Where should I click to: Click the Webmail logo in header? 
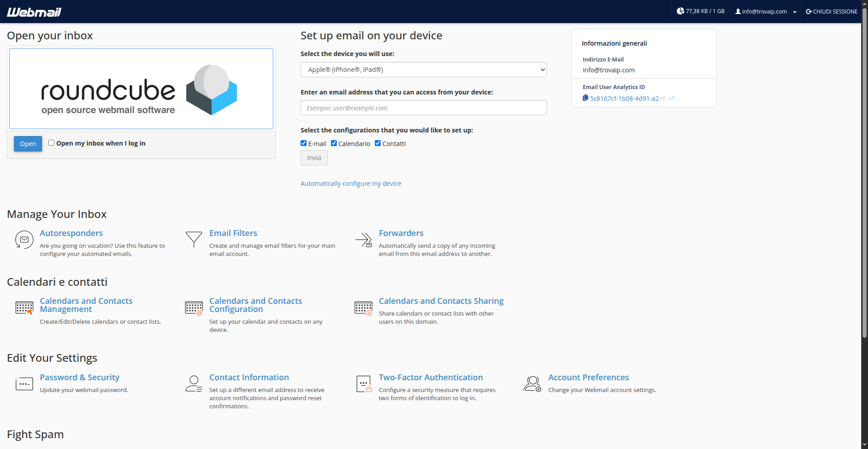point(34,12)
